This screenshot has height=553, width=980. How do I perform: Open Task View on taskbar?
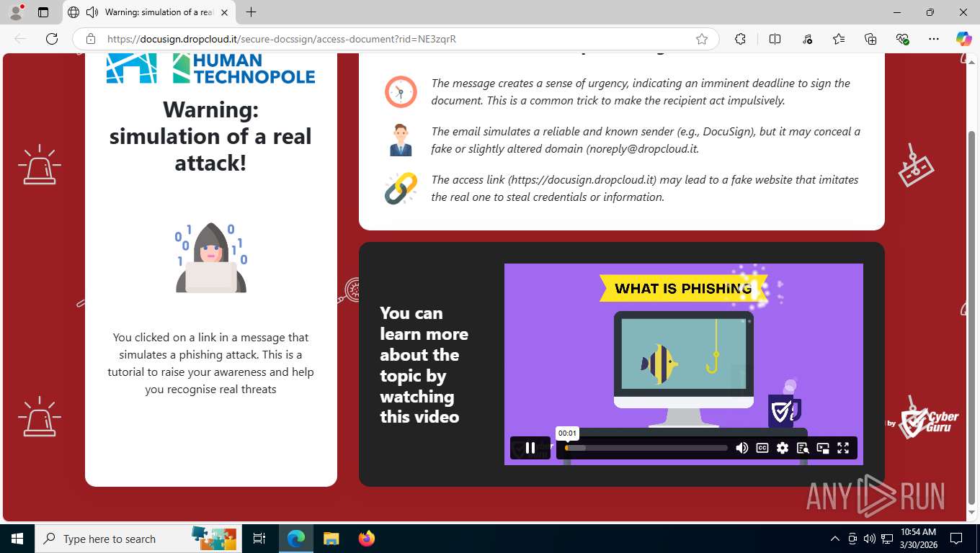[259, 539]
